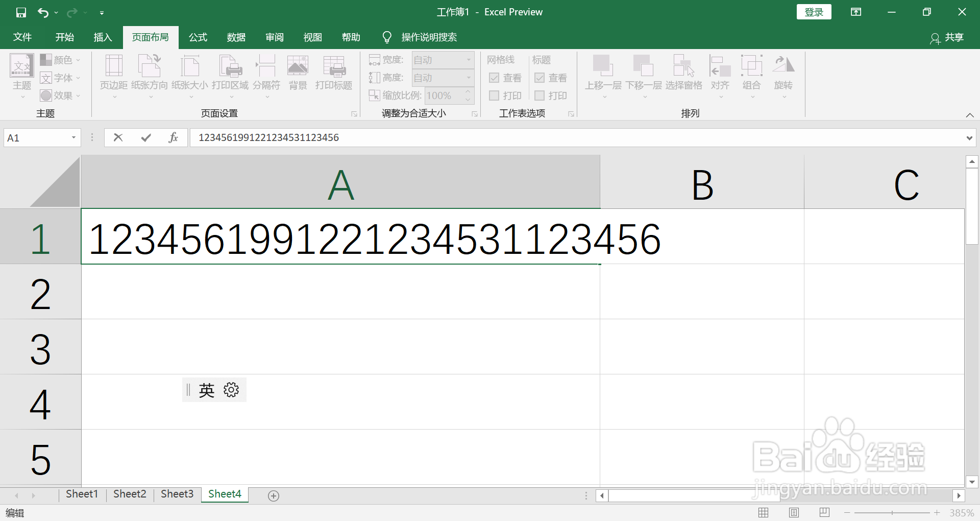The height and width of the screenshot is (521, 980).
Task: Click the Align (对齐) icon
Action: [720, 65]
